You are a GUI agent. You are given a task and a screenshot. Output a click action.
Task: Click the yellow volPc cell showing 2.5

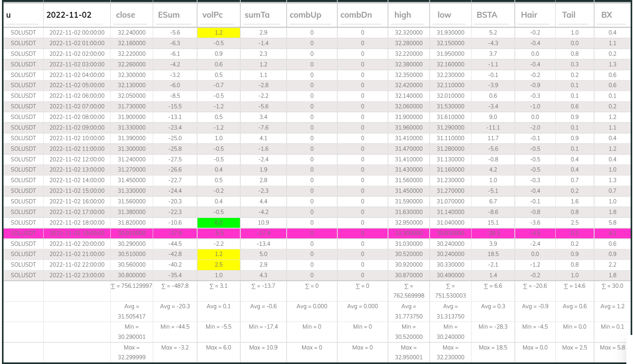(x=218, y=264)
